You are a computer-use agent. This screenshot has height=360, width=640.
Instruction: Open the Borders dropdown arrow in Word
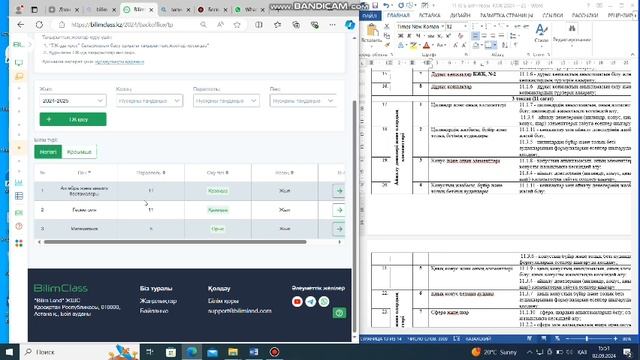click(495, 45)
